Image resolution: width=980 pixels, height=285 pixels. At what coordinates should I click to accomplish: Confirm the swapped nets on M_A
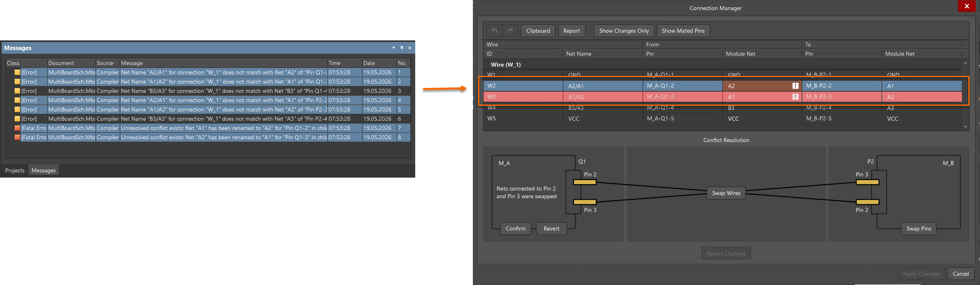coord(516,228)
